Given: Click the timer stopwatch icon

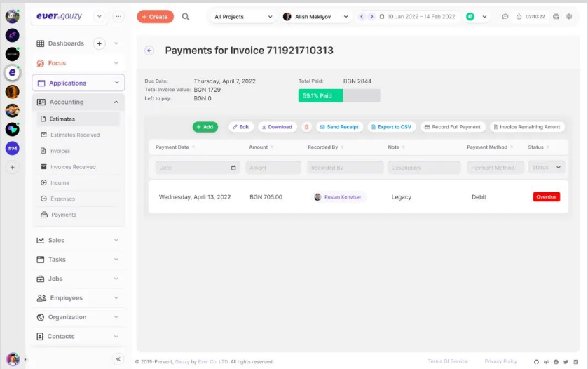Looking at the screenshot, I should 519,16.
